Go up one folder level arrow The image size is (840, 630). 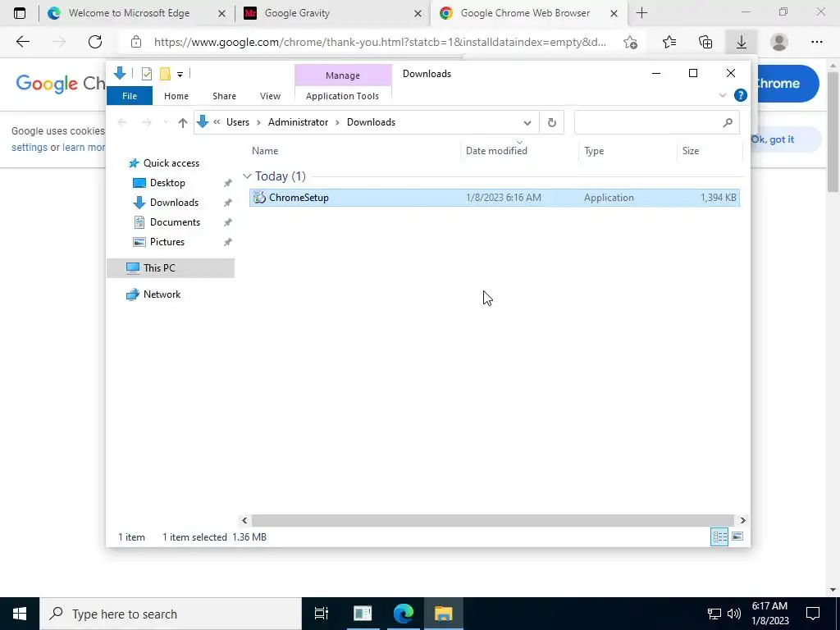coord(183,123)
